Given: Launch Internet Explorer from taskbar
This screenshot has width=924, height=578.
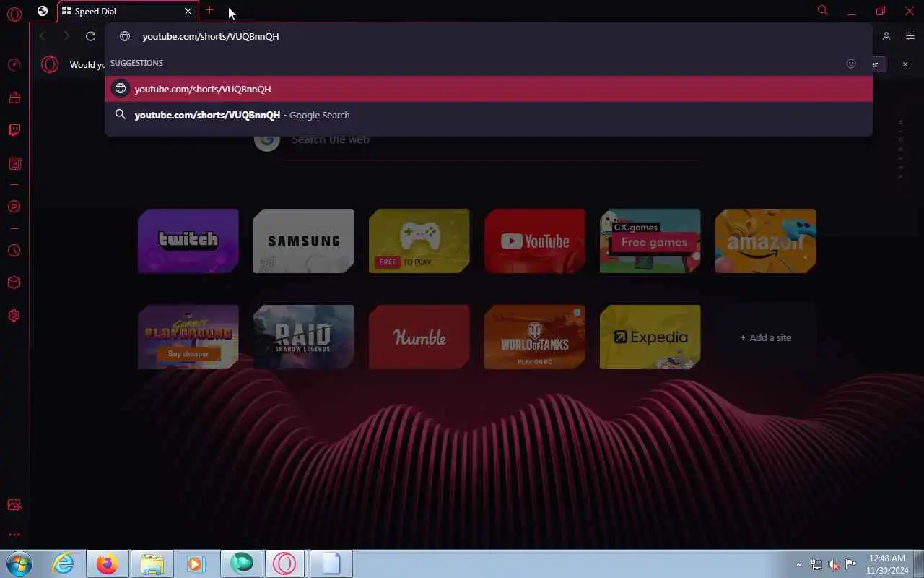Looking at the screenshot, I should click(x=64, y=564).
